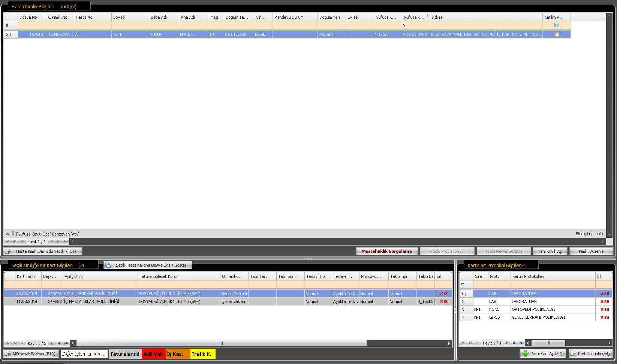Click Sil on protocol row 2 LABORATUAR

point(604,301)
